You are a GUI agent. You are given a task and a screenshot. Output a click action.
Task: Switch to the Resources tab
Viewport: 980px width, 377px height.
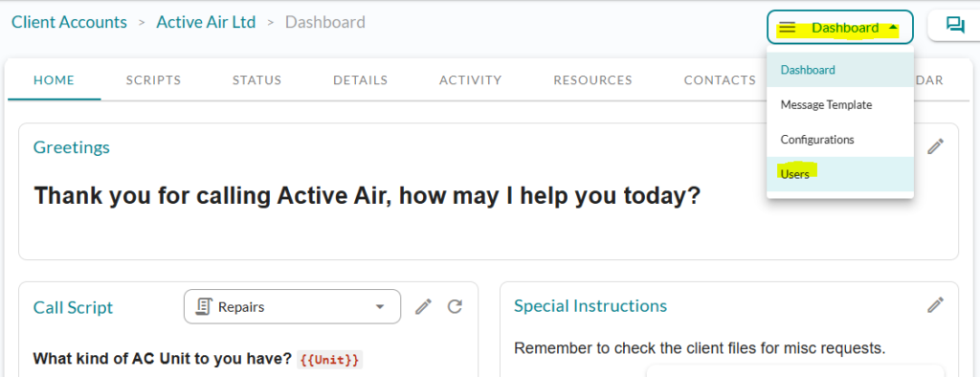pos(593,80)
